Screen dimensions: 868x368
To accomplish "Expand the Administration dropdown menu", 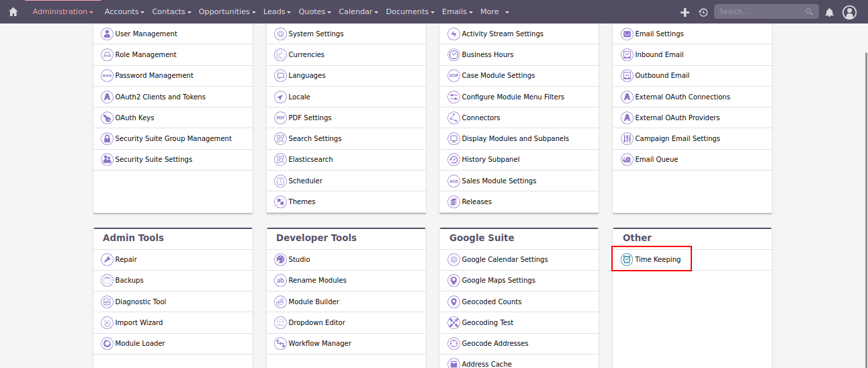I will click(x=62, y=11).
